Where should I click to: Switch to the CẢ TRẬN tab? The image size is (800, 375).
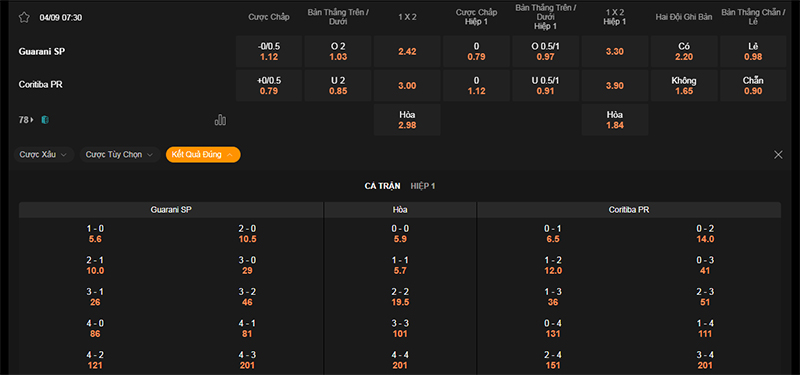pos(382,186)
